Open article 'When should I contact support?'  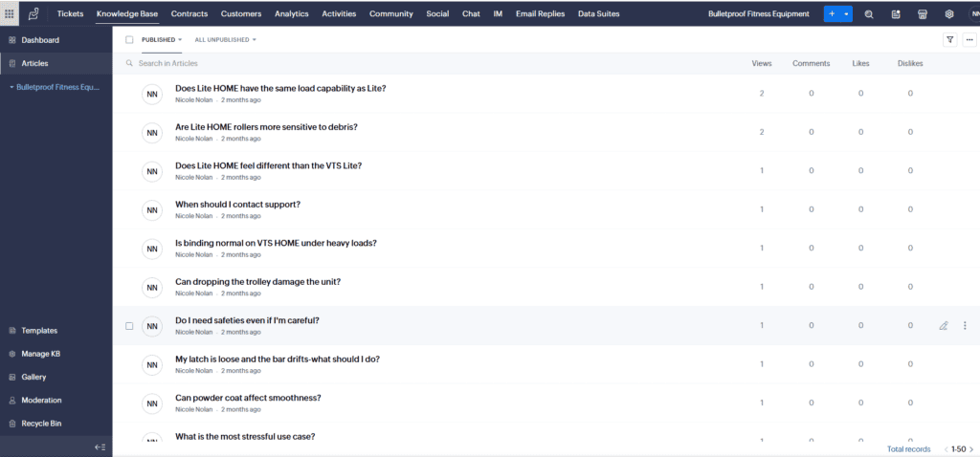pos(238,205)
